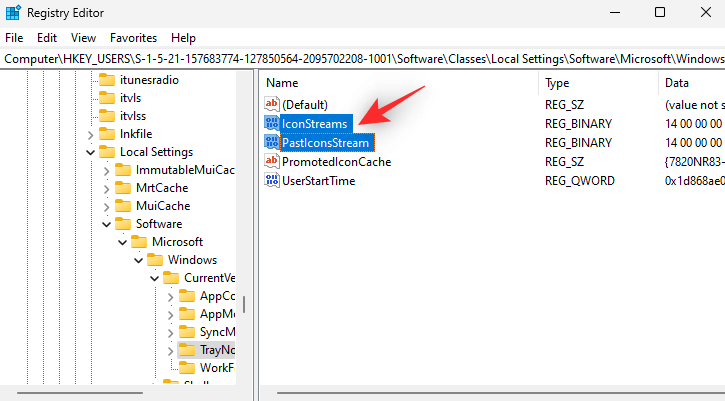Select the UserStartTime value name
The image size is (725, 401).
[x=319, y=181]
